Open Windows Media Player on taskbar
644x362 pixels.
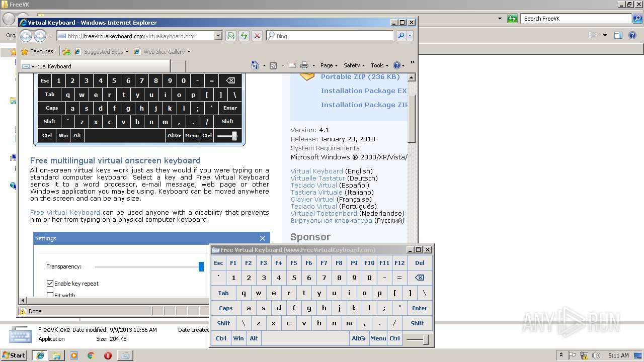(x=74, y=355)
